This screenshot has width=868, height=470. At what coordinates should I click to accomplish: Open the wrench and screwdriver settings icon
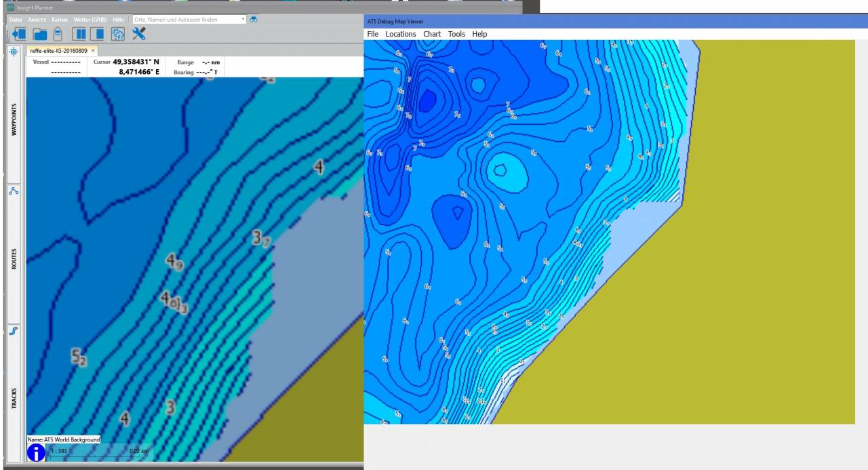pos(139,33)
